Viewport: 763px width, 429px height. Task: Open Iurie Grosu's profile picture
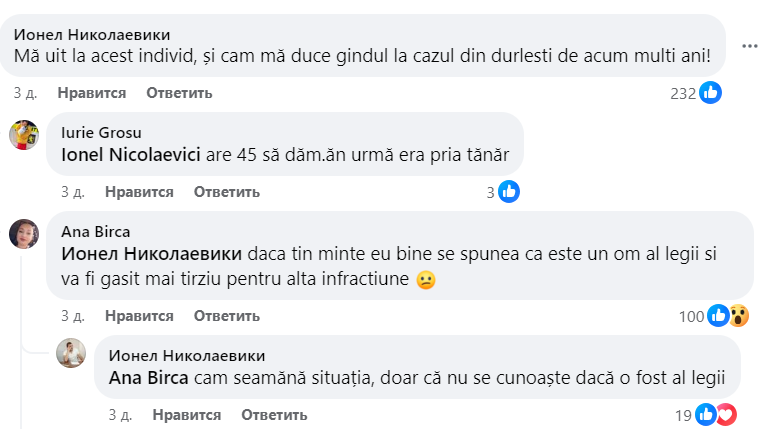[24, 136]
